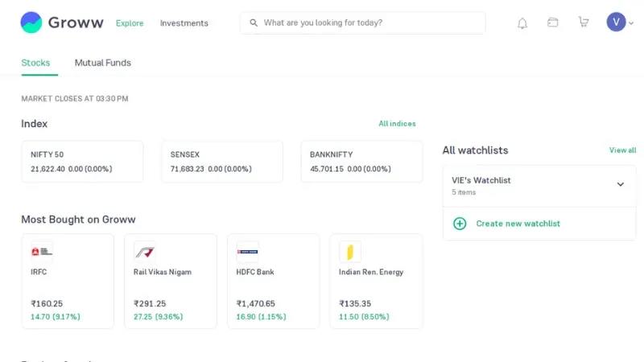Click the ₹135.35 price

click(x=355, y=304)
